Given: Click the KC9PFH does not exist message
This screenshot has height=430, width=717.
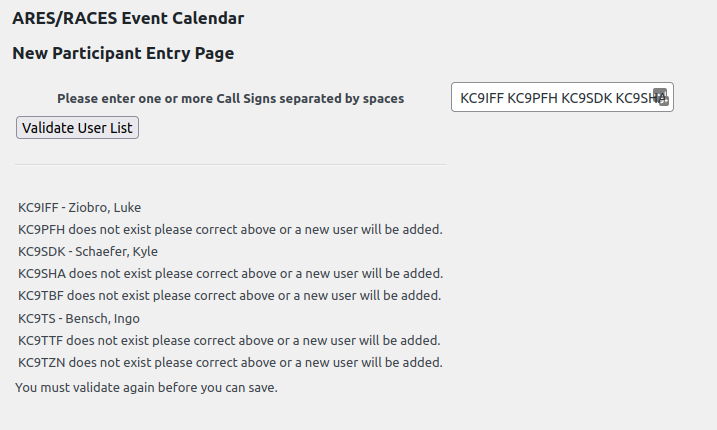Looking at the screenshot, I should click(230, 230).
